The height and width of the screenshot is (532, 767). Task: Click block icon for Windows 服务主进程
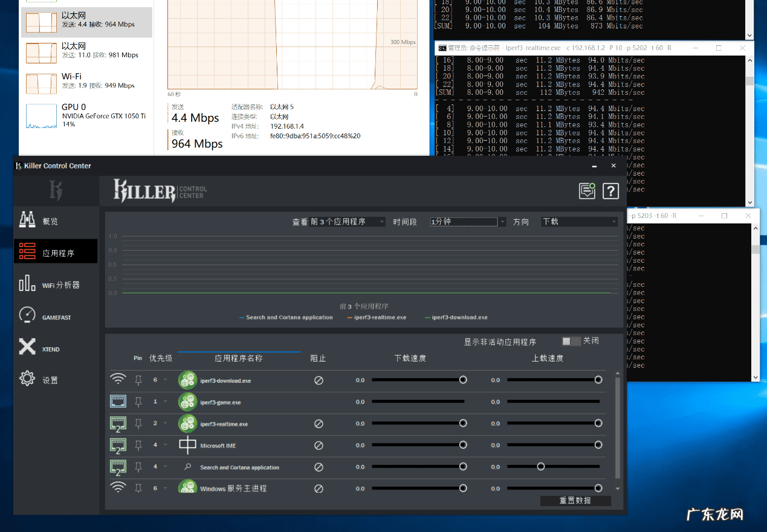pos(319,489)
